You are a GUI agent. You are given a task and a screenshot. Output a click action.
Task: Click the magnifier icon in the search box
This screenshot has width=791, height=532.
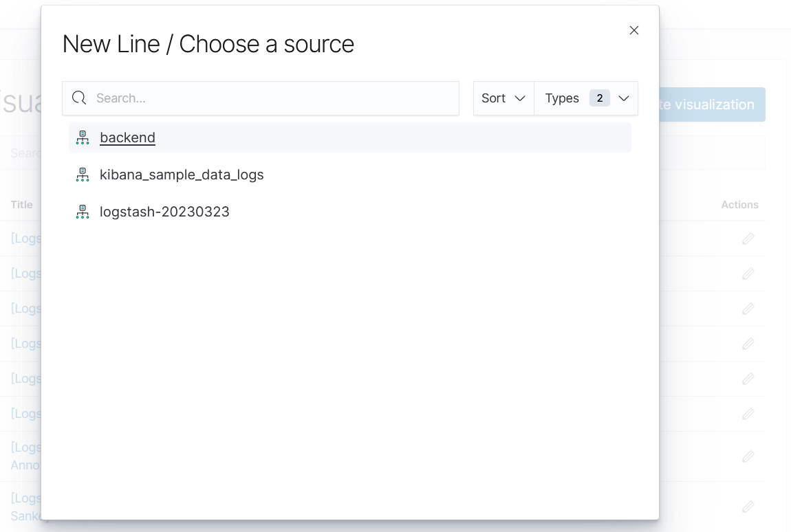pos(79,98)
